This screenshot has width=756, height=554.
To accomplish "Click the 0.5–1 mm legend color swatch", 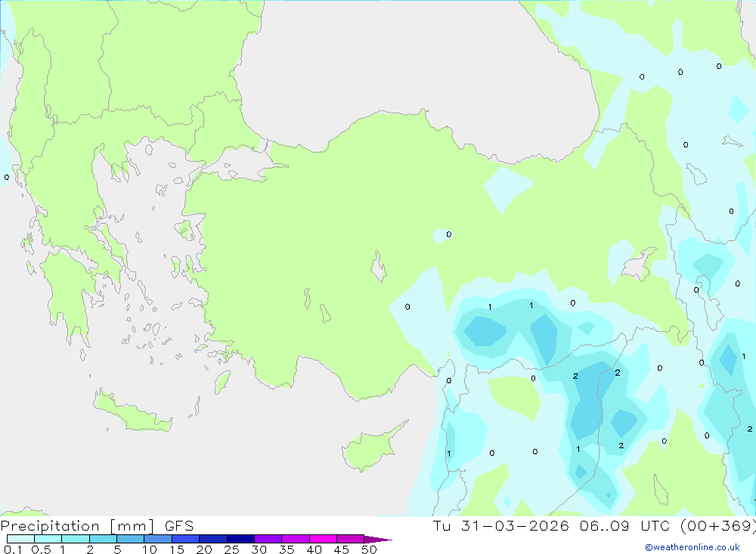I will click(48, 539).
